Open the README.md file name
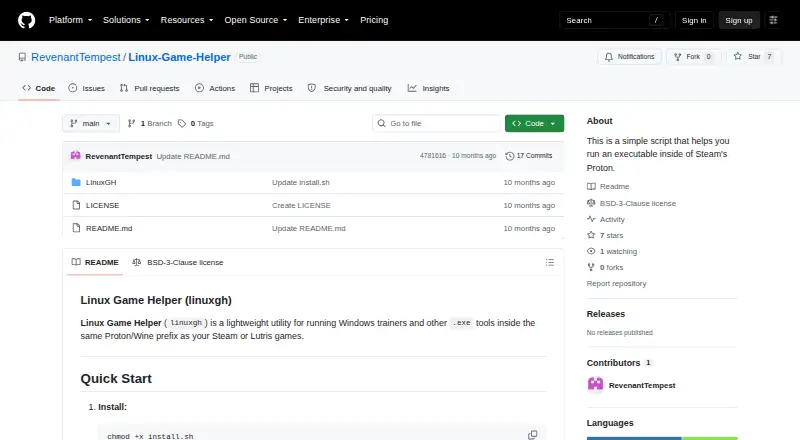 pyautogui.click(x=109, y=228)
